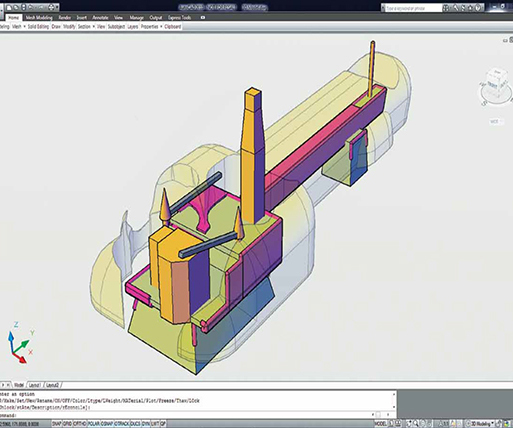
Task: Click the New file icon in quick access toolbar
Action: 9,7
